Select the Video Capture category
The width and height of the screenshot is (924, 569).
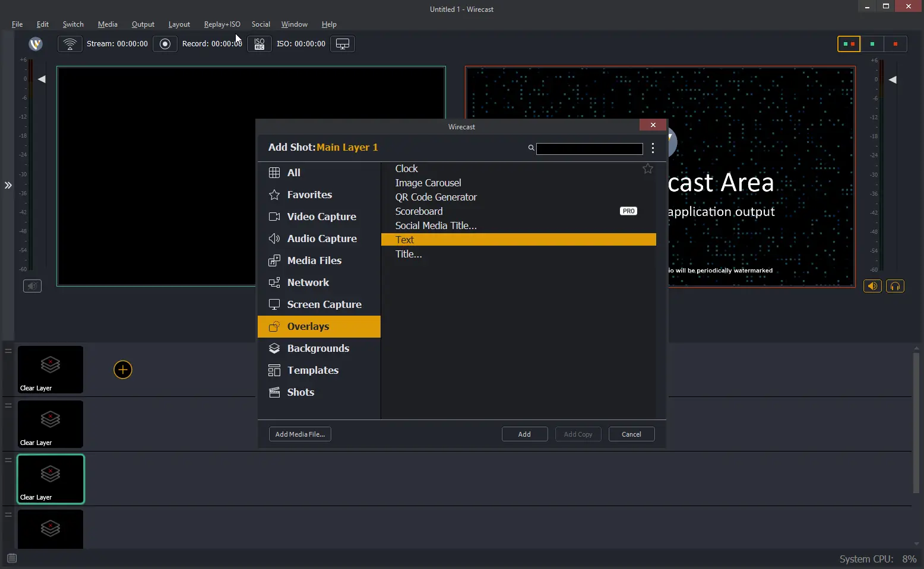319,217
